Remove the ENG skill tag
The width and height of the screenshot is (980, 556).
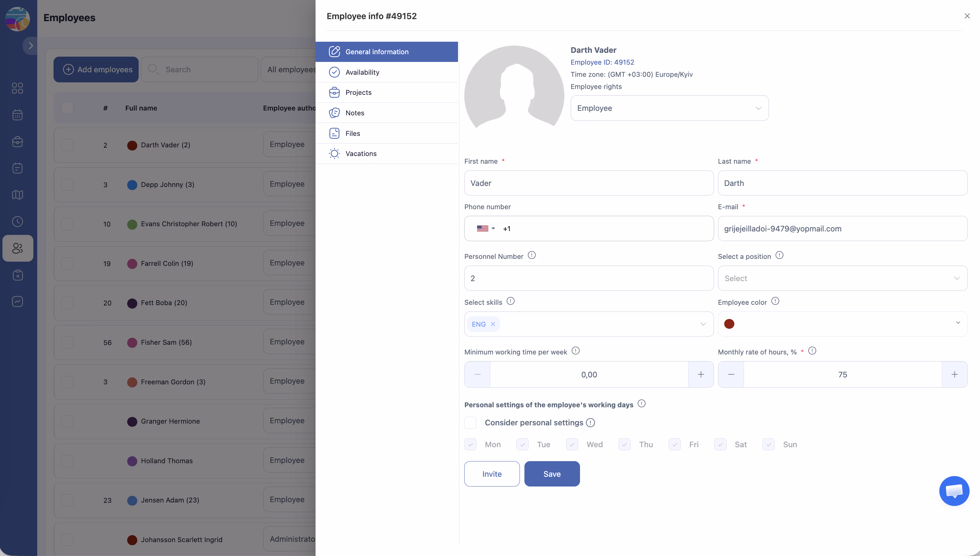click(x=493, y=324)
